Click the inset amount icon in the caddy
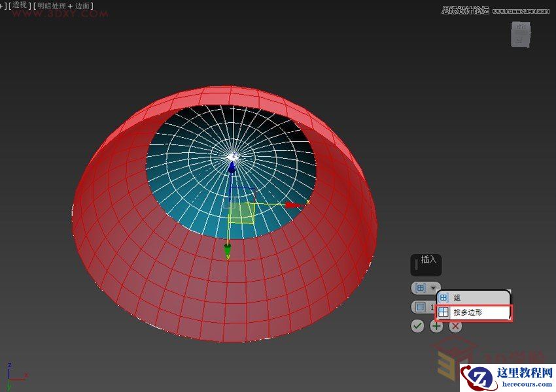Viewport: 556px width, 392px height. (420, 306)
